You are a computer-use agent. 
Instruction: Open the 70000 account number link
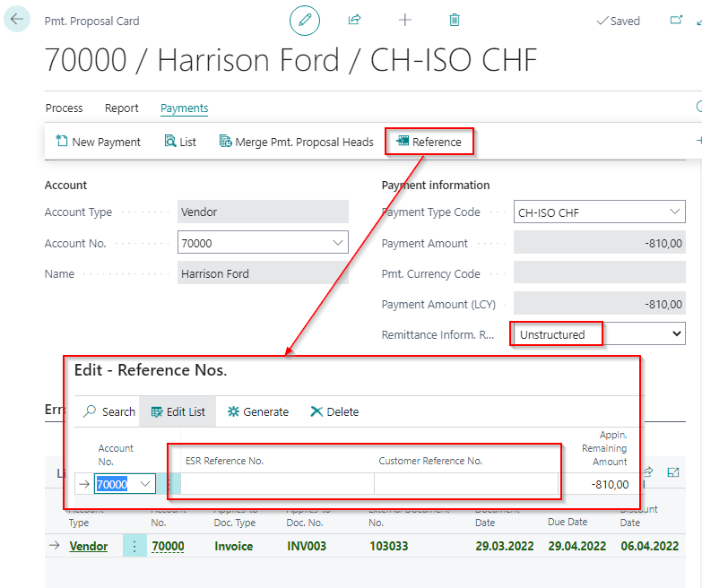click(x=168, y=546)
